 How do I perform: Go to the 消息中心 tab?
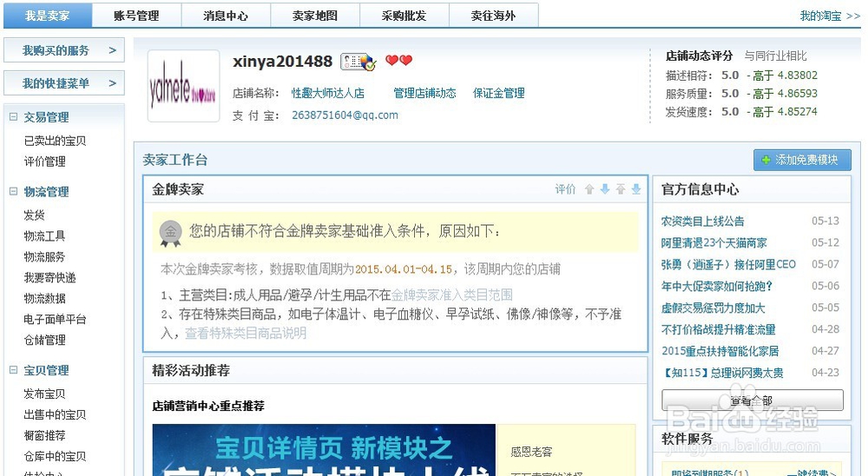226,16
